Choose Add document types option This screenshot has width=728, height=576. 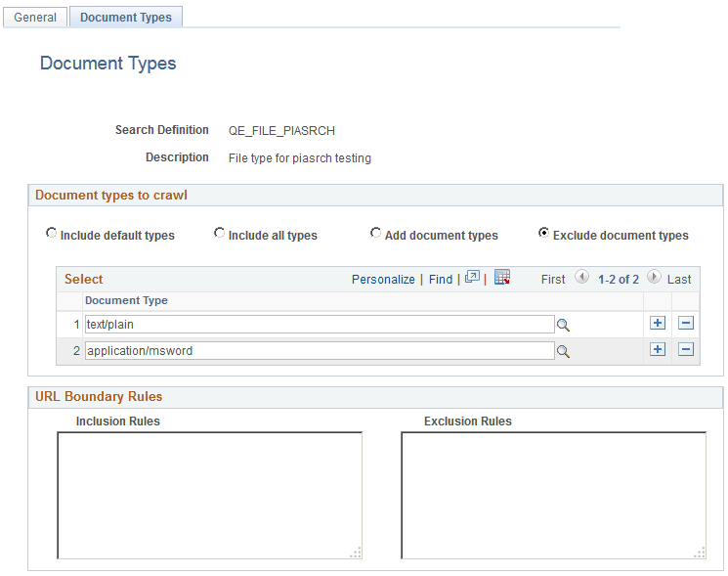(x=375, y=233)
